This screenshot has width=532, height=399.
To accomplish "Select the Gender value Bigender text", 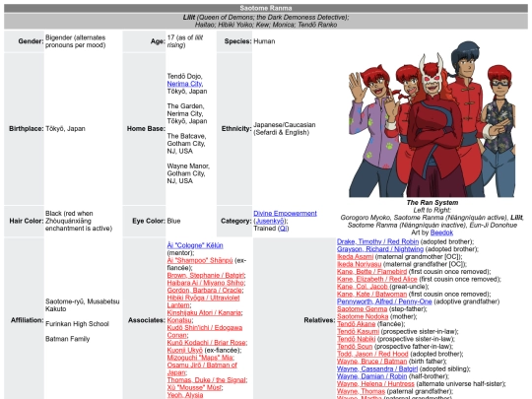I will coord(75,41).
